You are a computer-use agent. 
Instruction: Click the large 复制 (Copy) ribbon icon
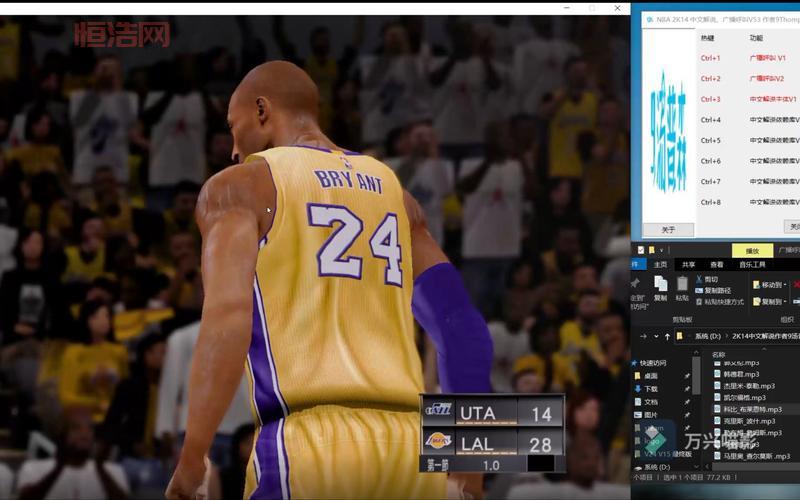(x=660, y=287)
